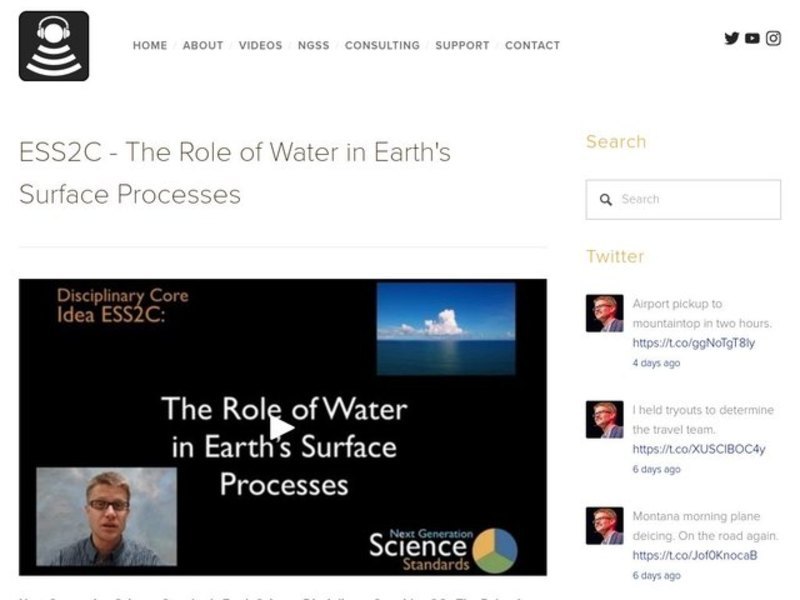
Task: Click avatar beside Airport pickup tweet
Action: (x=604, y=314)
